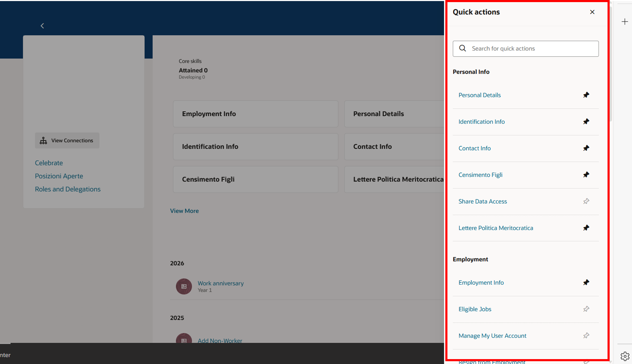
Task: Close the Quick actions panel
Action: pyautogui.click(x=592, y=12)
